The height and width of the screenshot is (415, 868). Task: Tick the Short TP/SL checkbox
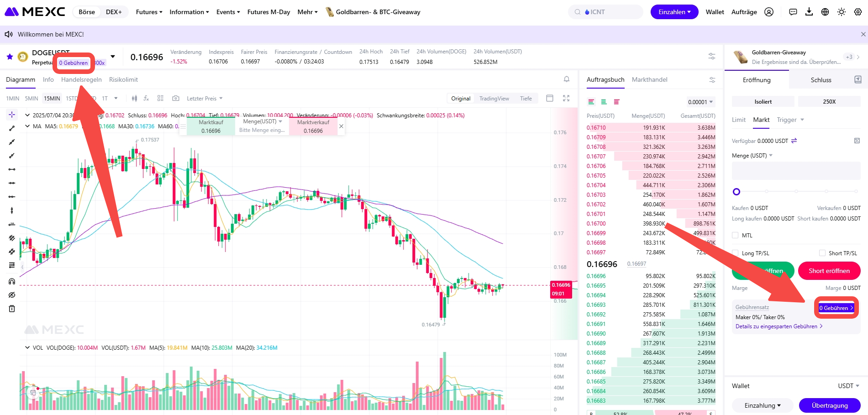pyautogui.click(x=822, y=253)
